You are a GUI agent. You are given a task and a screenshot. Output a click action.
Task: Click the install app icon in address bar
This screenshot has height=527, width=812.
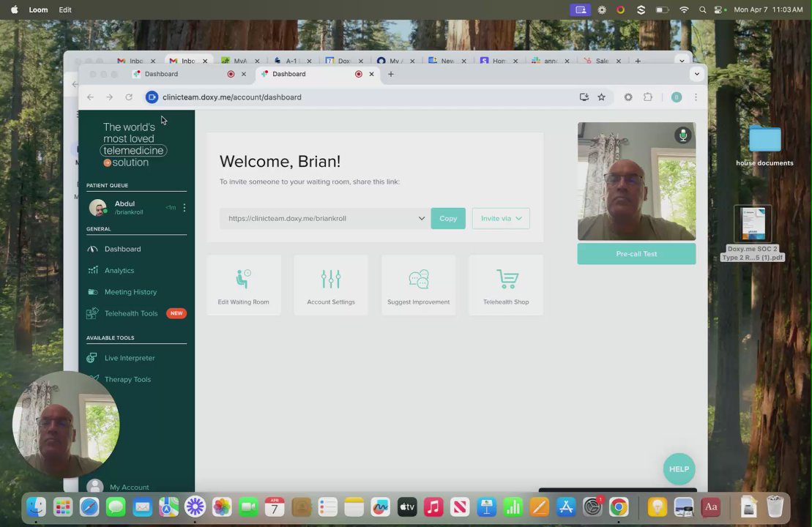(584, 97)
